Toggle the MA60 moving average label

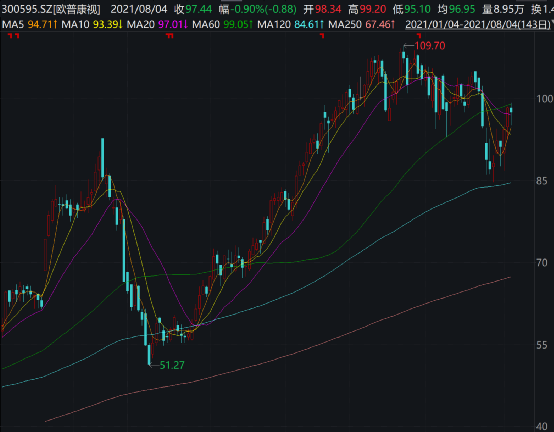[206, 24]
